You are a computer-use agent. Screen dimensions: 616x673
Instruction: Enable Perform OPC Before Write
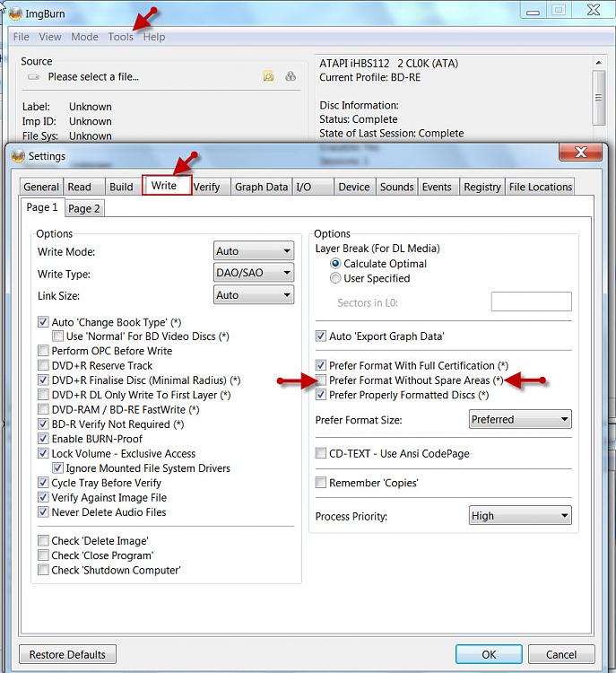(43, 351)
